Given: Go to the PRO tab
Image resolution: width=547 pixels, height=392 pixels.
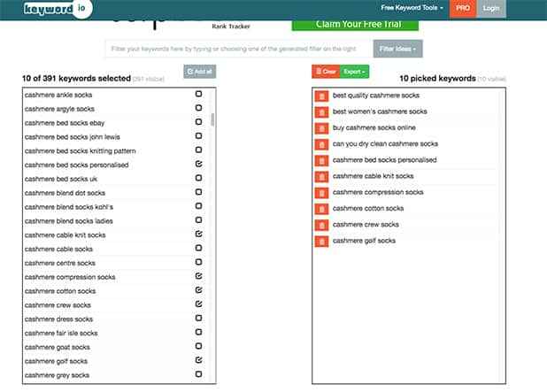Looking at the screenshot, I should [x=462, y=8].
